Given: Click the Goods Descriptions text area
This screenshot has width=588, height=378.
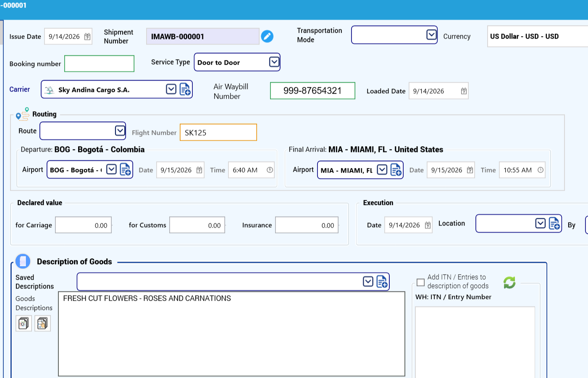Looking at the screenshot, I should tap(231, 334).
